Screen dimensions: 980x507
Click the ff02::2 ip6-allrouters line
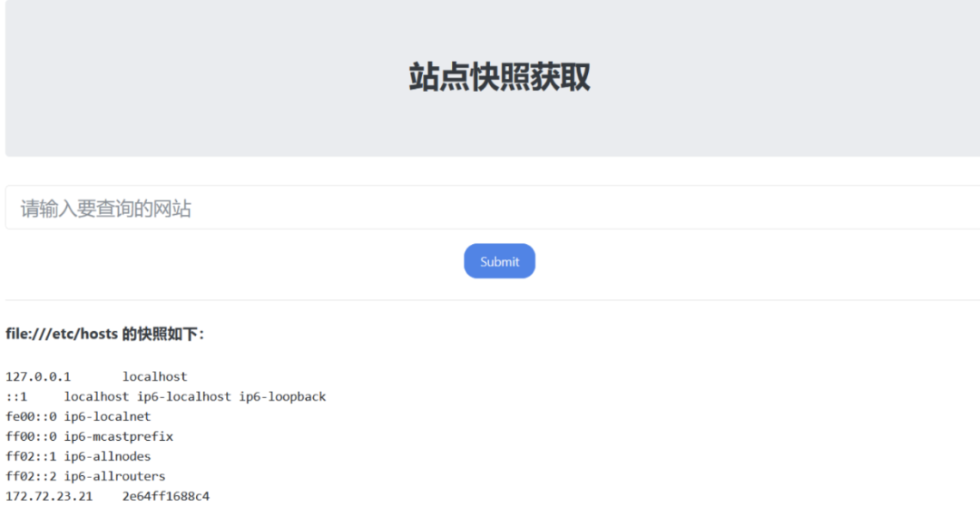coord(85,476)
